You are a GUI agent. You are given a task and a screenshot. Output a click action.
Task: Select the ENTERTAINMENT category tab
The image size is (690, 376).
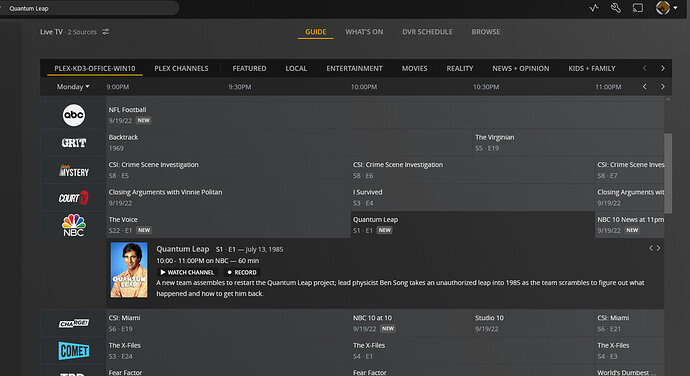coord(354,68)
